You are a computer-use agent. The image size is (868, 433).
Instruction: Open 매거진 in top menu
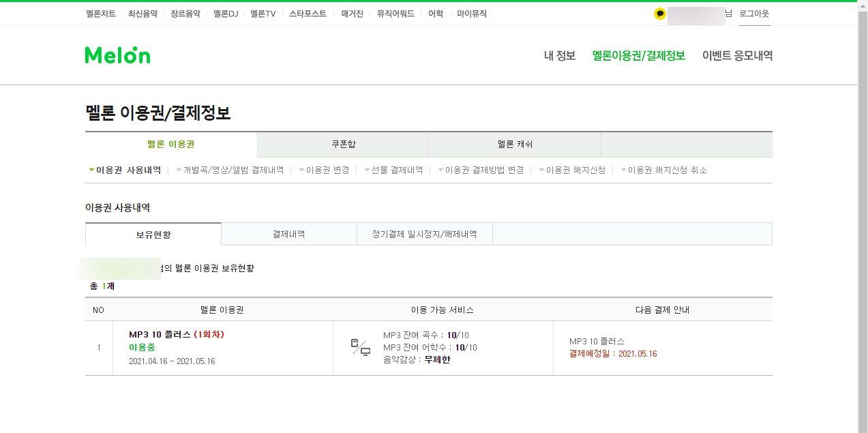point(353,14)
